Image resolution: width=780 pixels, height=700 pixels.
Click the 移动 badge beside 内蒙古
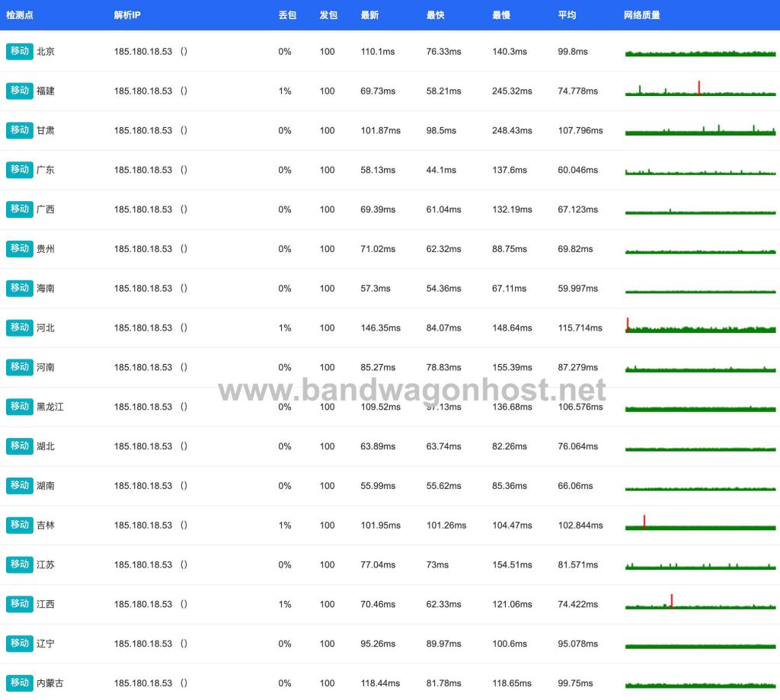click(19, 682)
